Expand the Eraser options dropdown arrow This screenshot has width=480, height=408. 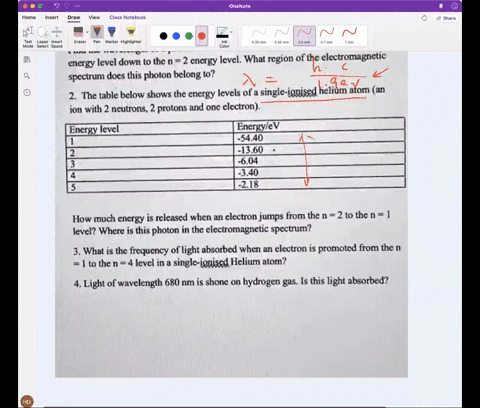tap(87, 32)
